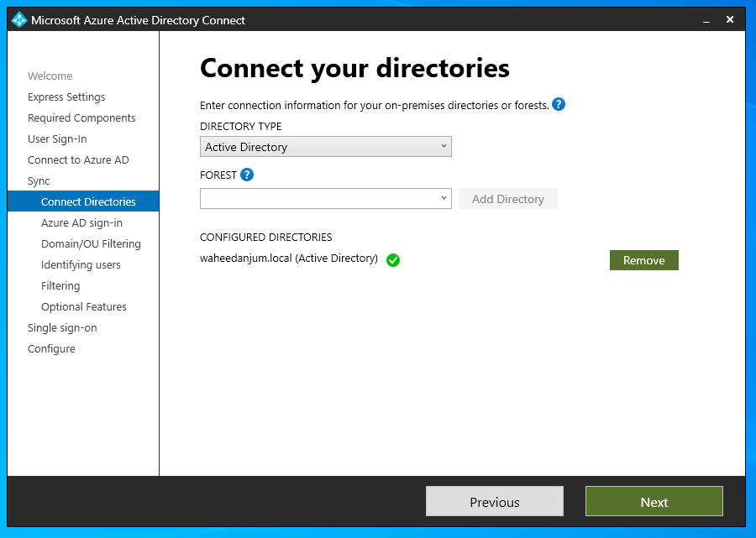Click the Connect your directories heading

(354, 68)
